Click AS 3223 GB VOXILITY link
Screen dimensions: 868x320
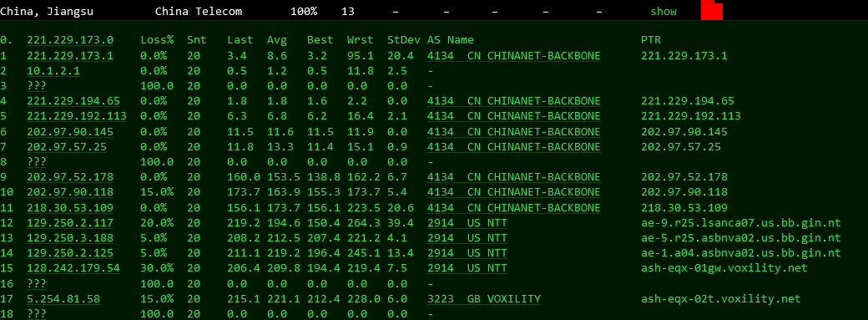click(x=484, y=299)
